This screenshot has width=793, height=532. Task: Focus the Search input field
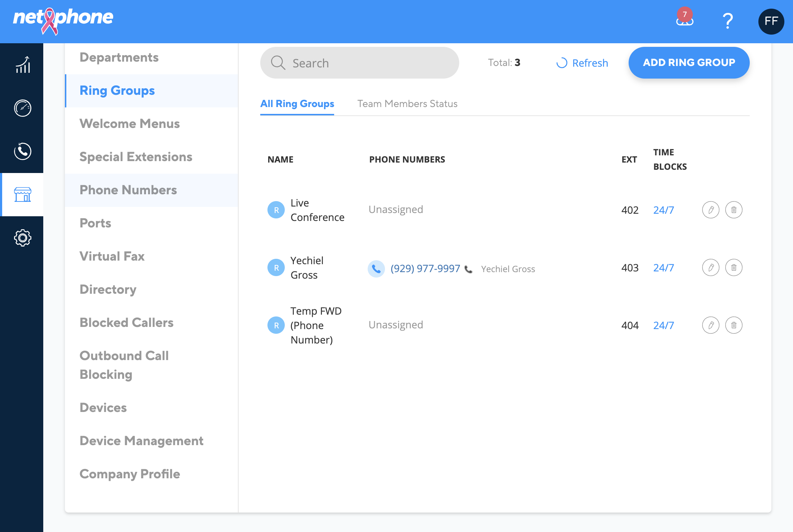point(359,63)
